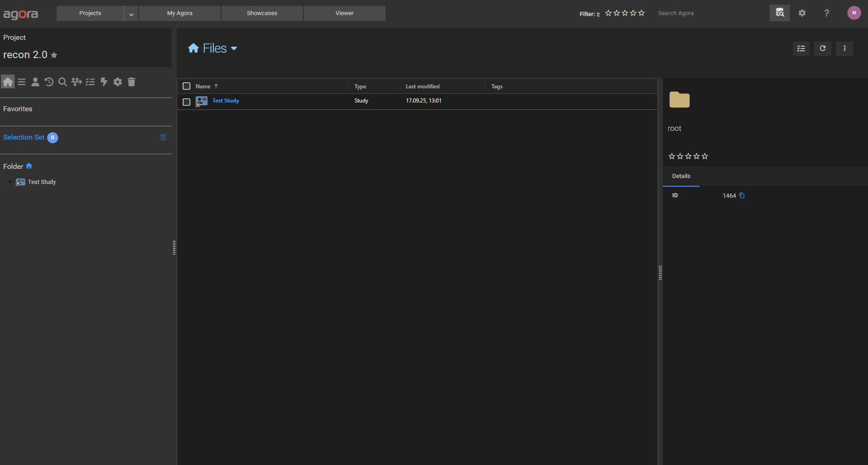Copy the ID 1464 to clipboard
The height and width of the screenshot is (465, 868).
pyautogui.click(x=742, y=196)
